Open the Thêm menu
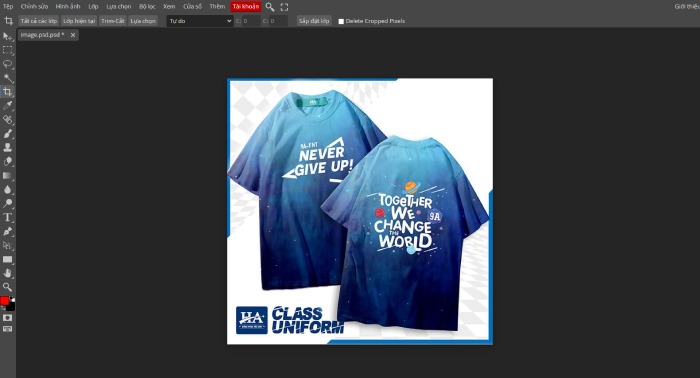The height and width of the screenshot is (378, 700). coord(217,6)
